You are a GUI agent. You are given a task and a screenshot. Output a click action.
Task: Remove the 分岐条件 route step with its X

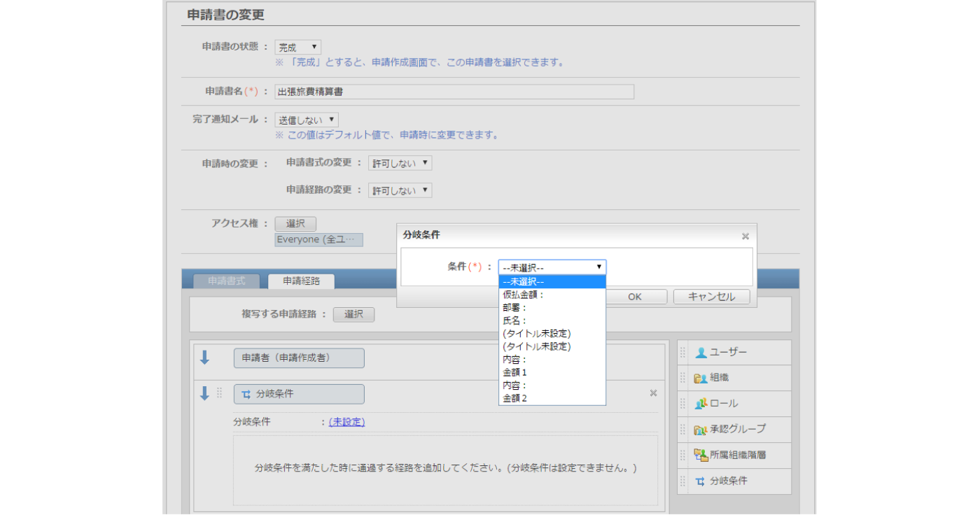653,393
